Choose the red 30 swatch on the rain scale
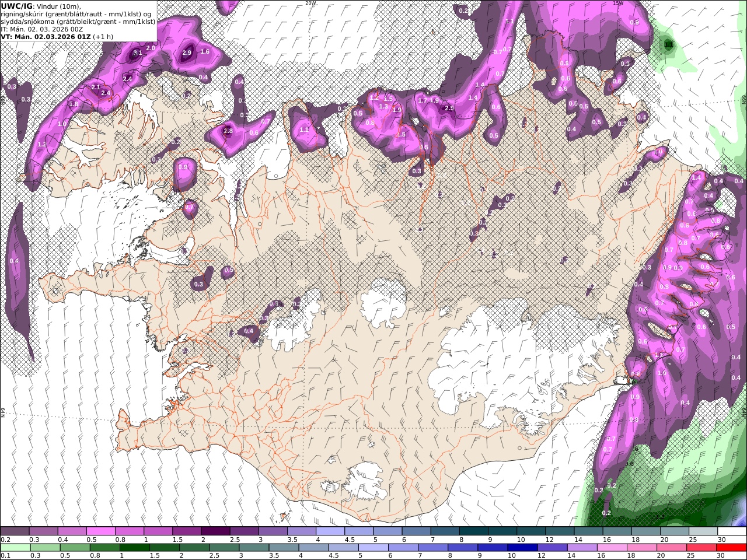Viewport: 747px width, 560px height. [731, 548]
